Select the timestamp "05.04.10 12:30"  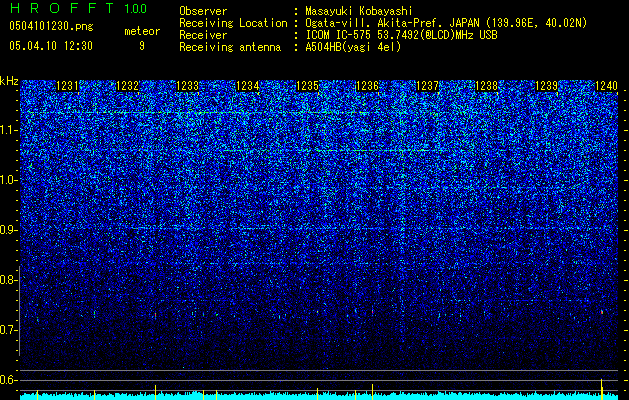51,45
